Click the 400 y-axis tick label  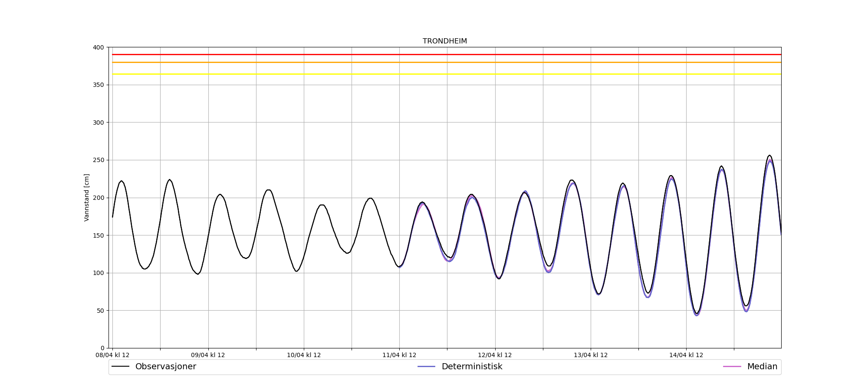(x=99, y=47)
